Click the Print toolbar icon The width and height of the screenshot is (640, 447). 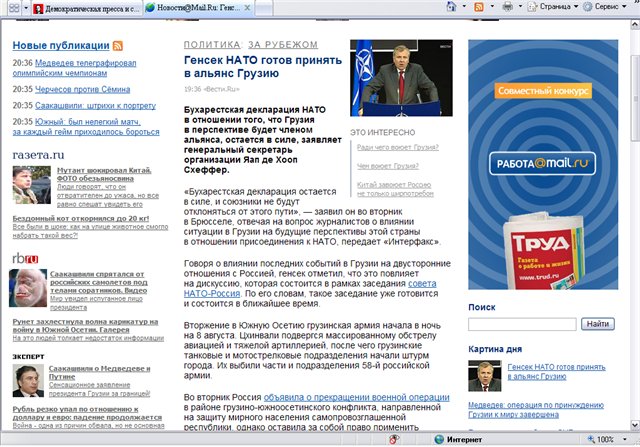(507, 7)
